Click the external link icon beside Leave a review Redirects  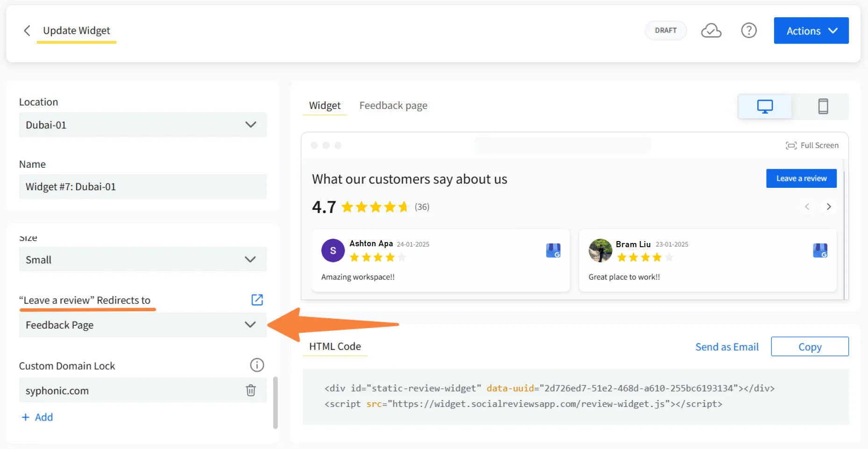257,300
